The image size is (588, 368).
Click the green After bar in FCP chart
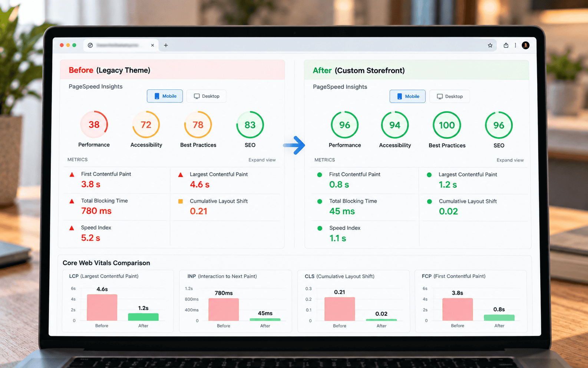[499, 318]
